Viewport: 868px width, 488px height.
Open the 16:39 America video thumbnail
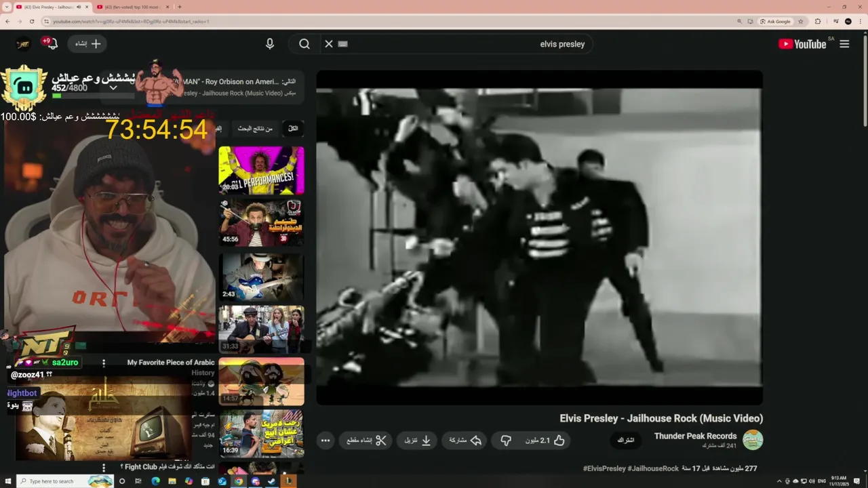click(261, 434)
